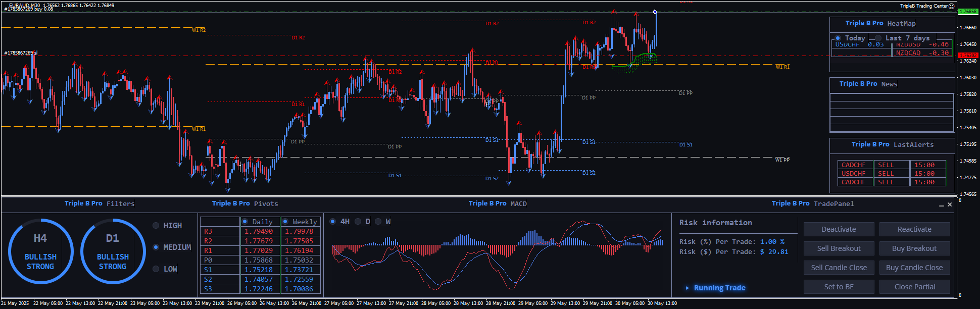Select the LOW filter radio button

point(156,269)
